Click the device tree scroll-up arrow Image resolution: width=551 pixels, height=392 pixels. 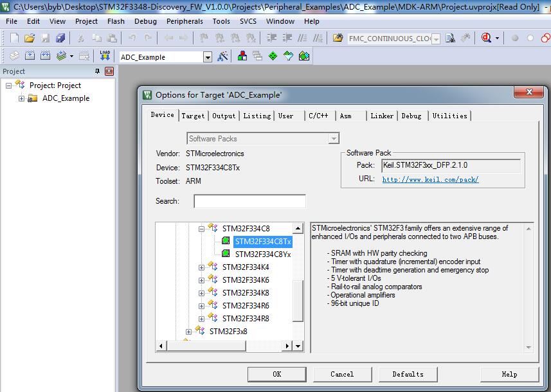[x=298, y=229]
